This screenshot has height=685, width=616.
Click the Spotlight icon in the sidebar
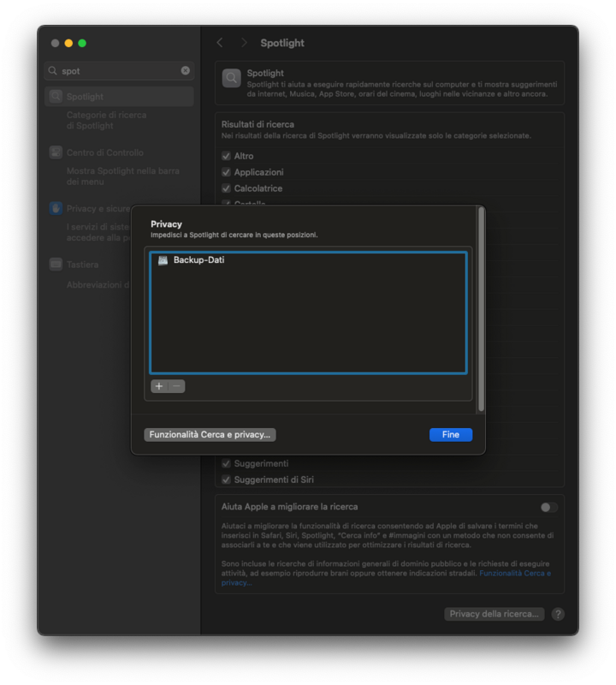coord(56,97)
